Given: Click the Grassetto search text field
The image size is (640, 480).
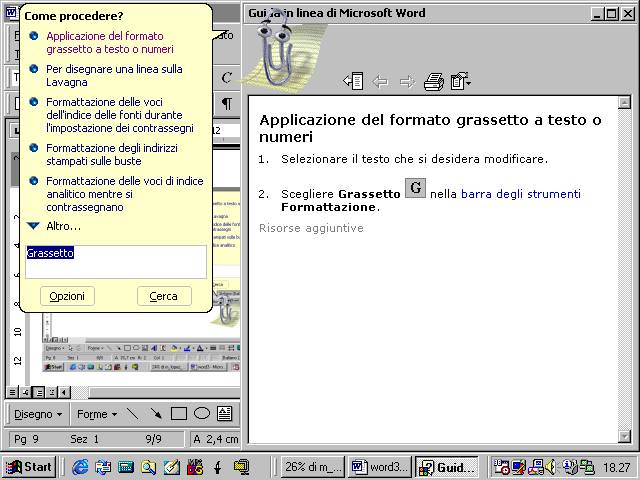Looking at the screenshot, I should [116, 262].
